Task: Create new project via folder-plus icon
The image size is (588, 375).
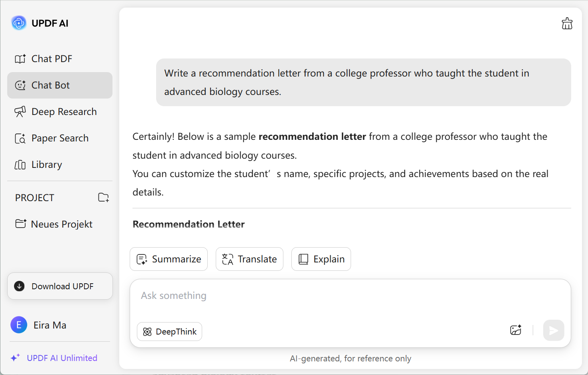Action: point(103,198)
